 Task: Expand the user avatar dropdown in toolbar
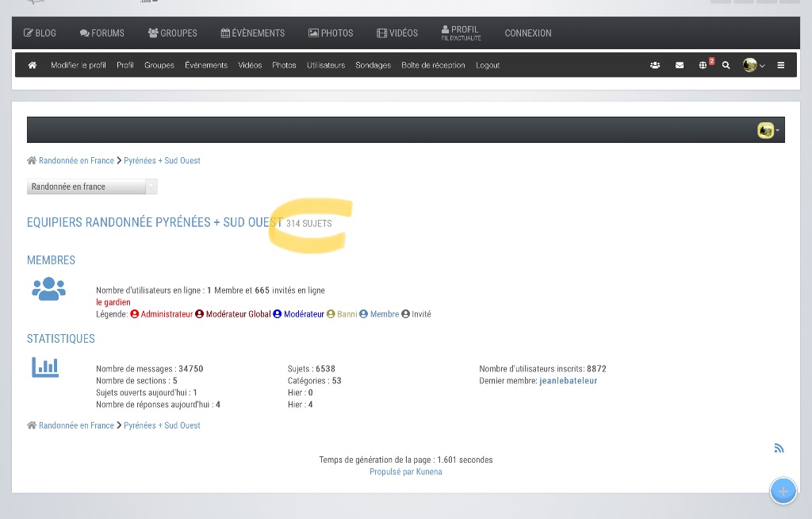click(753, 65)
